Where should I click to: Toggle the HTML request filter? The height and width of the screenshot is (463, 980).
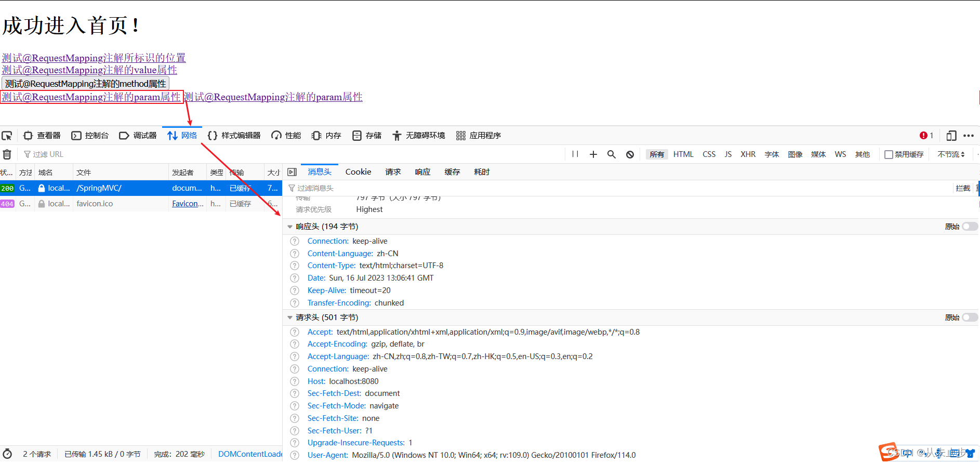(x=683, y=154)
